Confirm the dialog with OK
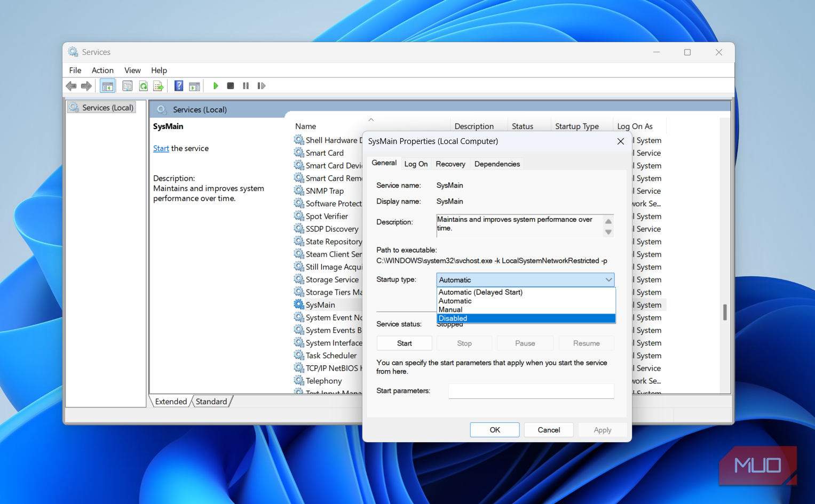Image resolution: width=815 pixels, height=504 pixels. click(495, 430)
